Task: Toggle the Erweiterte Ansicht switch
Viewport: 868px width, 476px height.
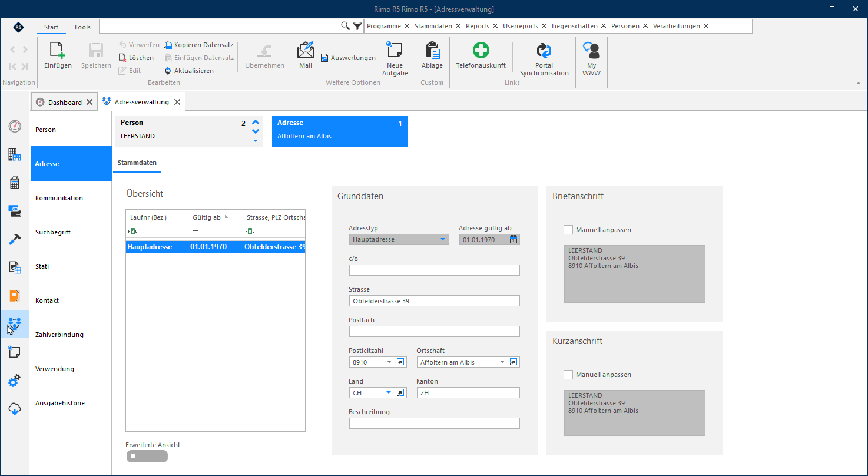Action: (147, 456)
